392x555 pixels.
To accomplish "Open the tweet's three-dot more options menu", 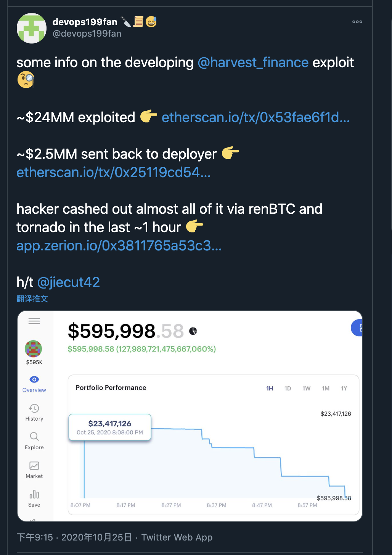I will 357,22.
